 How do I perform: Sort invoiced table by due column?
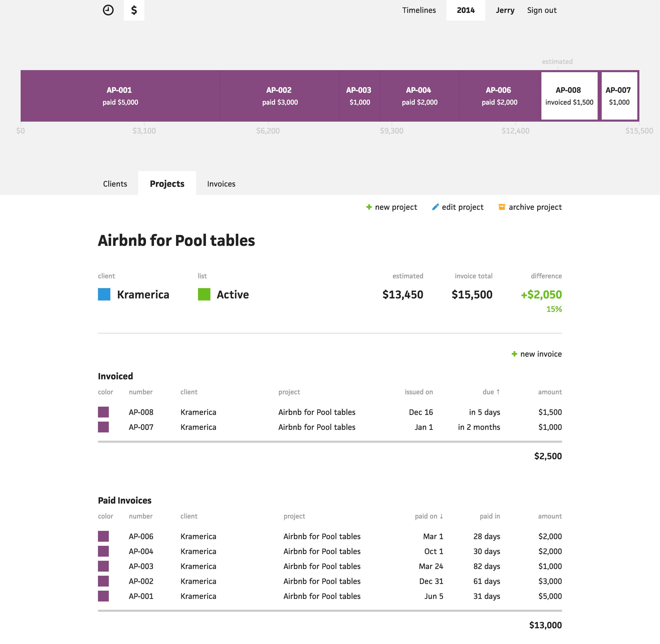point(491,392)
